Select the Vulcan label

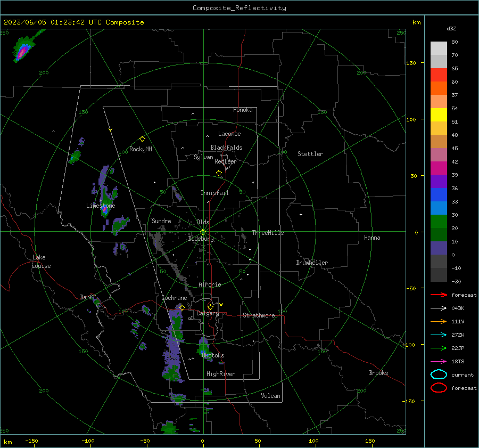pyautogui.click(x=270, y=396)
